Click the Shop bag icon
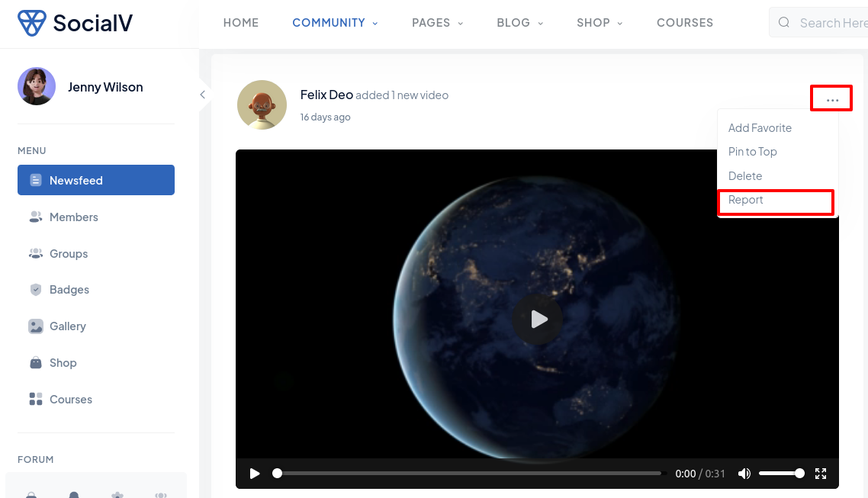Viewport: 868px width, 498px height. 35,362
